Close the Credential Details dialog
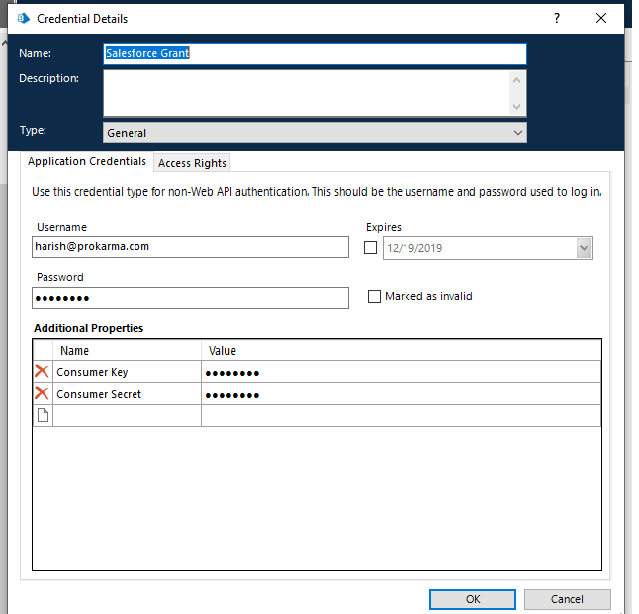This screenshot has height=614, width=639. [601, 18]
